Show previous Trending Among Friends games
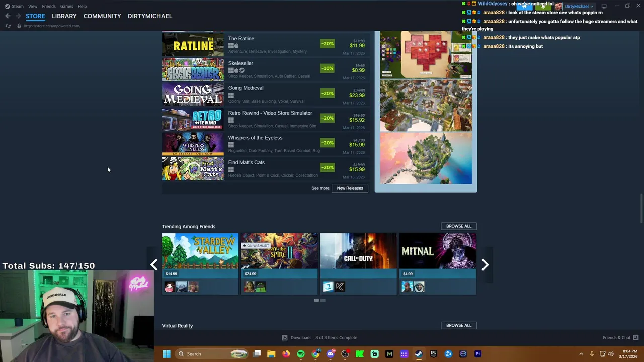Viewport: 644px width, 362px height. (154, 265)
